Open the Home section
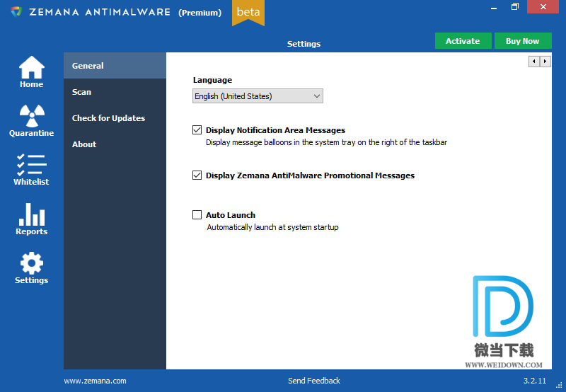 [31, 72]
